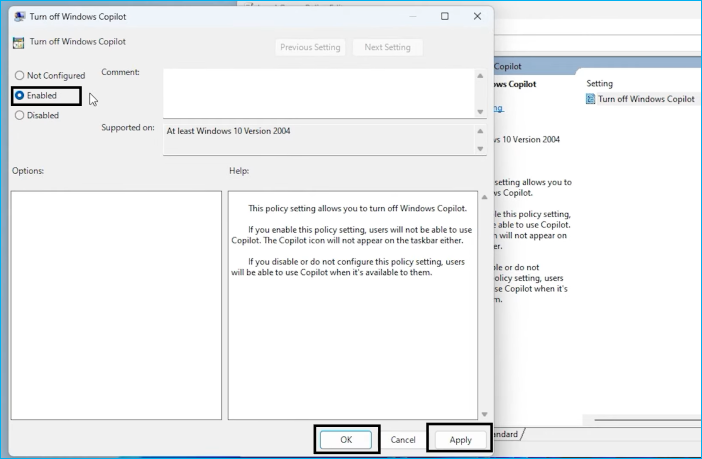702x459 pixels.
Task: Apply the policy change
Action: coord(460,440)
